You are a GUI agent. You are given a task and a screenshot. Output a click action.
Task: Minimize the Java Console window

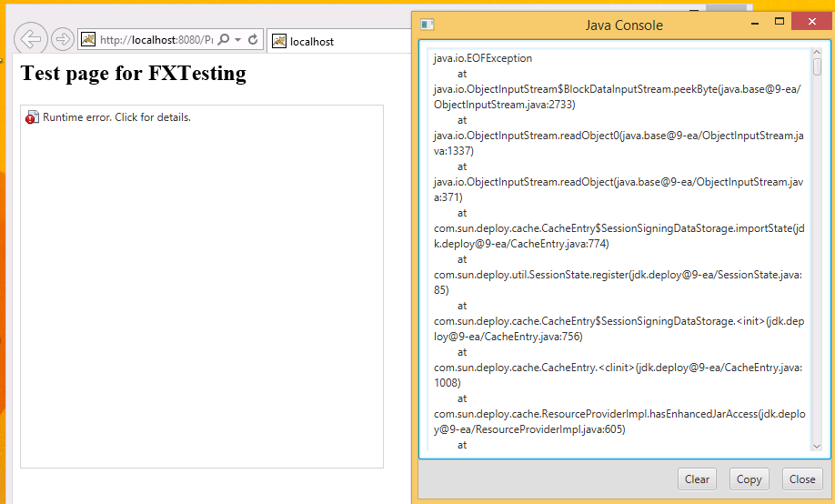755,23
